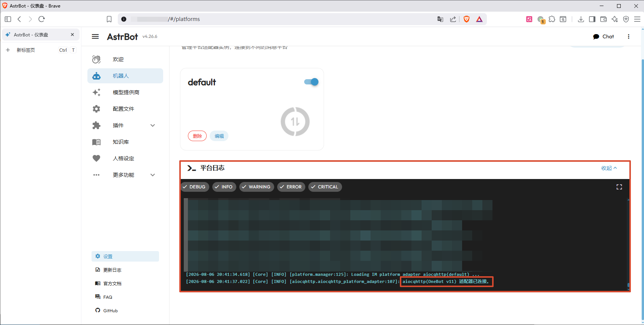Click the 人格设定 heart icon

coord(96,158)
